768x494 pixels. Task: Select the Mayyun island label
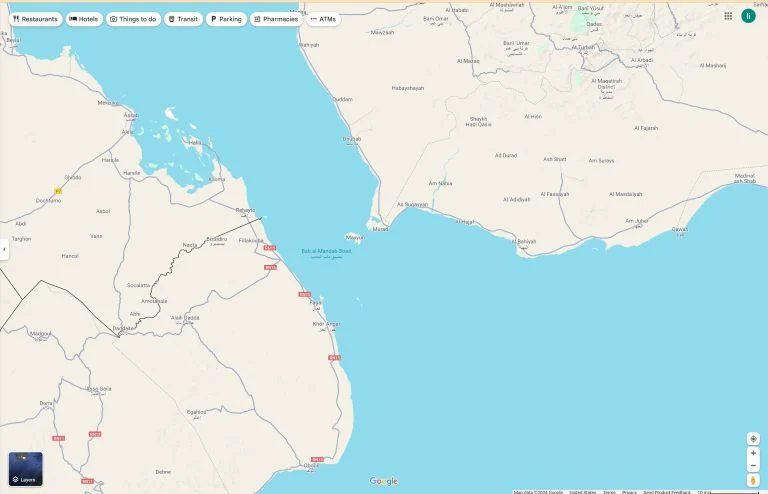pyautogui.click(x=354, y=237)
